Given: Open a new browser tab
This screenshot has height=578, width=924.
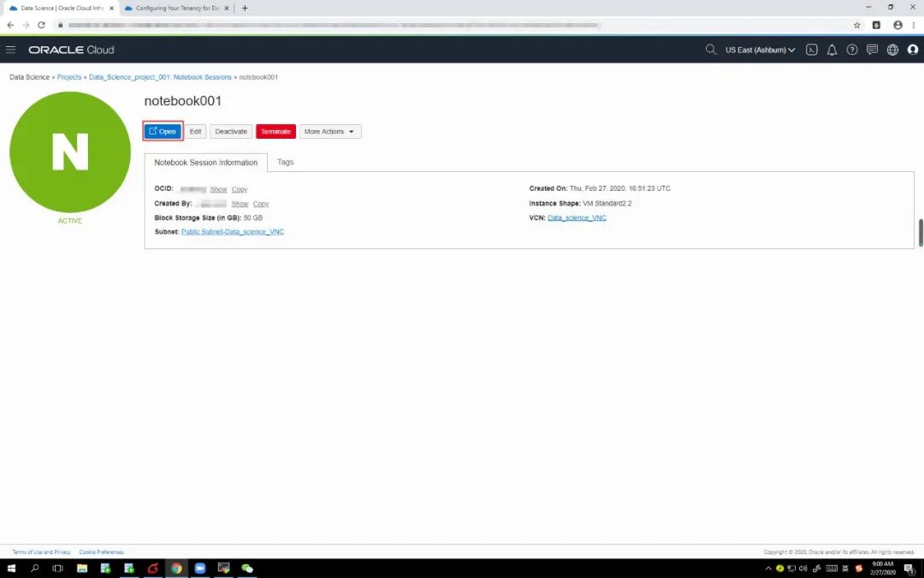Looking at the screenshot, I should pyautogui.click(x=245, y=9).
